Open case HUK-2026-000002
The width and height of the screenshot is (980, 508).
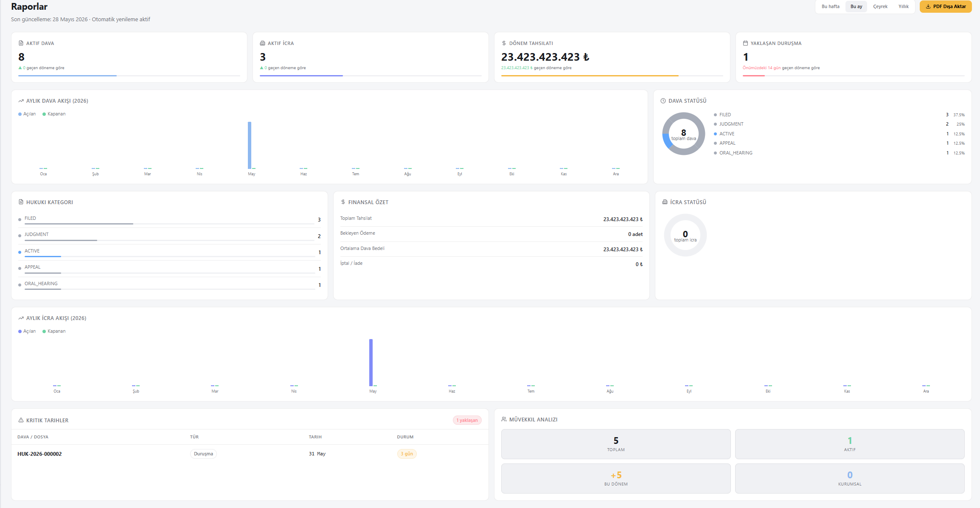pyautogui.click(x=39, y=454)
